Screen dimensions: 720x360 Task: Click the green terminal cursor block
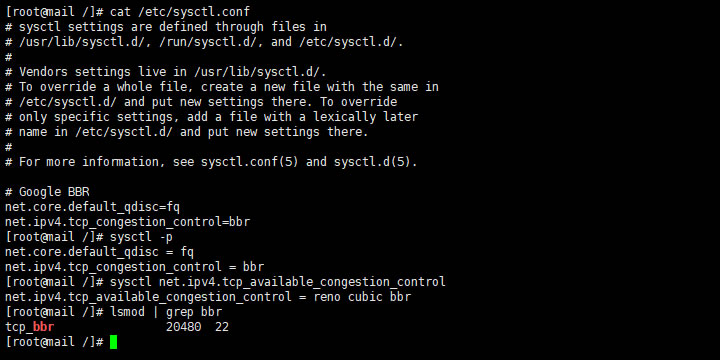[113, 342]
